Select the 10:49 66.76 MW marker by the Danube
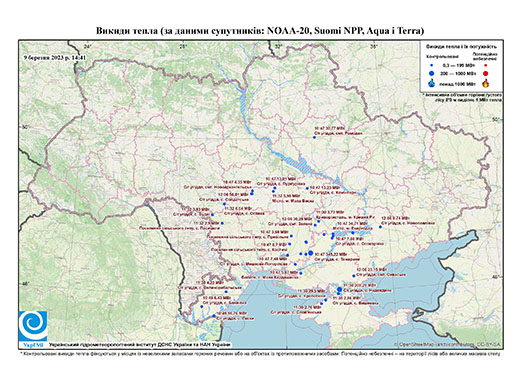 [214, 316]
